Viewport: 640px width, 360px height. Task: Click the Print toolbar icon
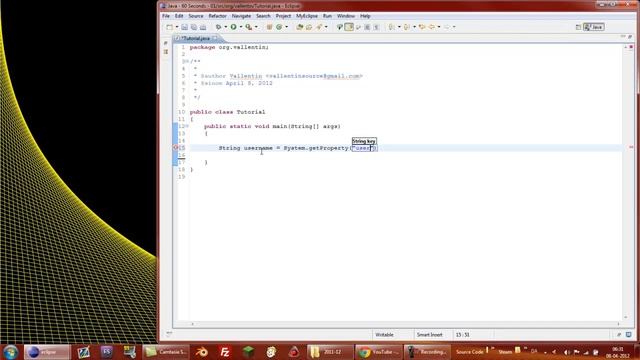point(203,27)
